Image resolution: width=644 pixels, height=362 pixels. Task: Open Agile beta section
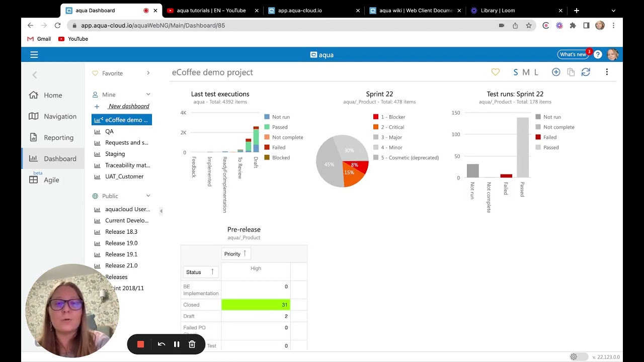pos(44,179)
